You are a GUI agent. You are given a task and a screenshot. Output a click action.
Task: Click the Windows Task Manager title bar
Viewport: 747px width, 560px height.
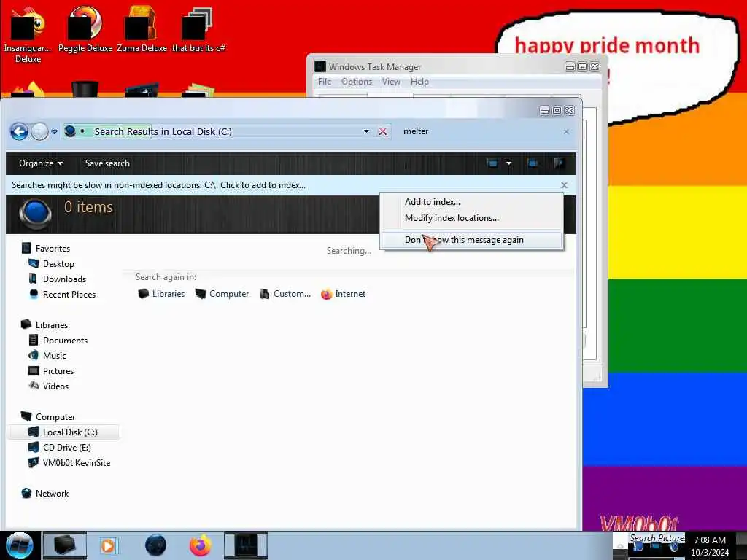[438, 66]
